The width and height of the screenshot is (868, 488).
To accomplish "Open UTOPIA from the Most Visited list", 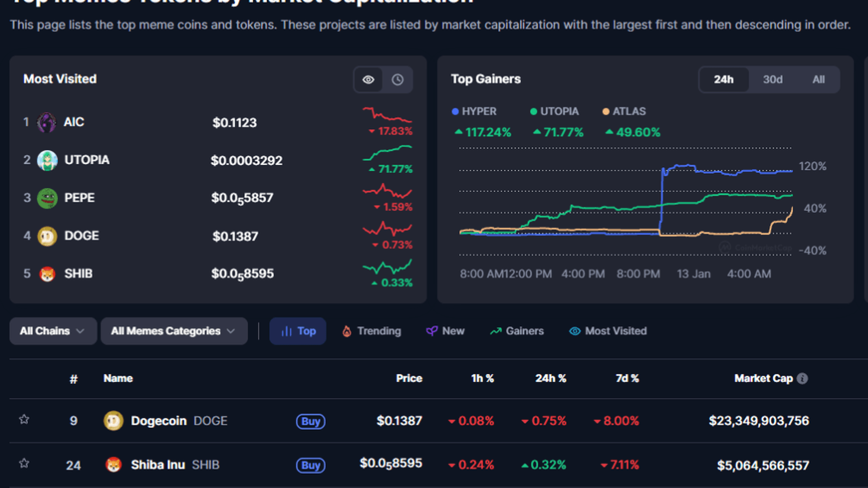I will (86, 160).
